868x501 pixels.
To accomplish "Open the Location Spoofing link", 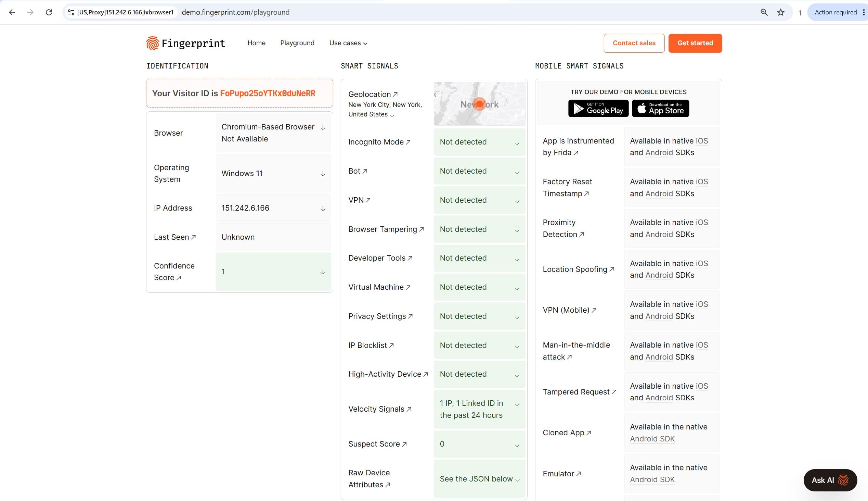I will pos(579,269).
